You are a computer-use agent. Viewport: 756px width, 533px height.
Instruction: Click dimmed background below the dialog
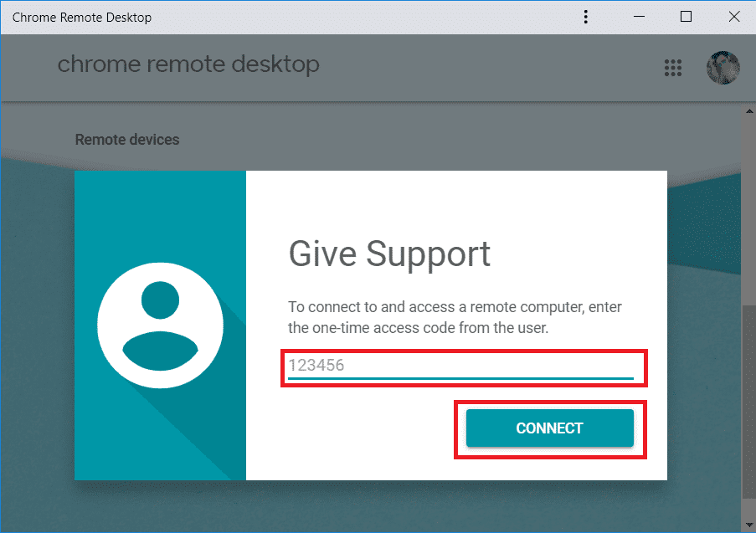coord(370,506)
